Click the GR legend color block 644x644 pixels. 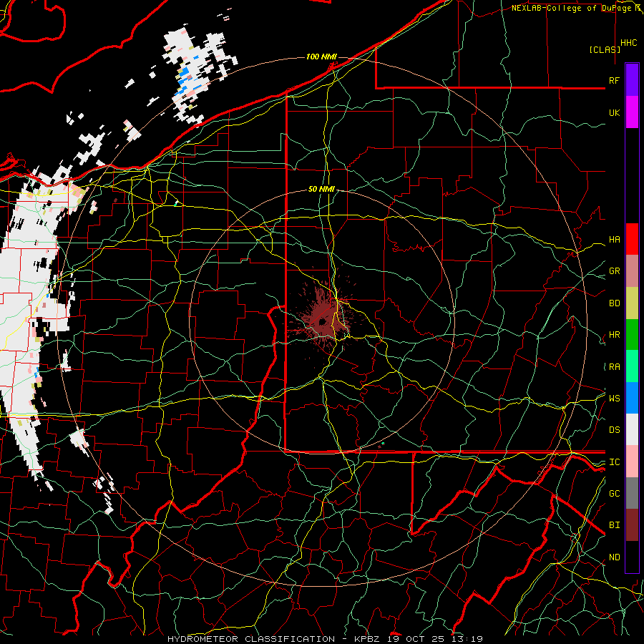tap(632, 270)
